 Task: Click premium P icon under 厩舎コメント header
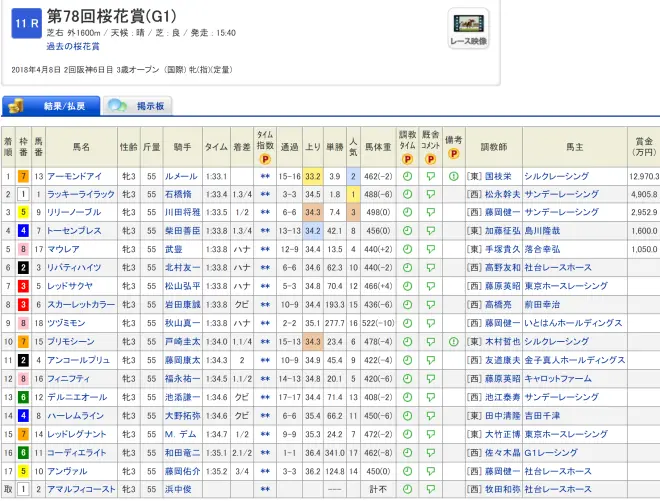click(x=431, y=158)
